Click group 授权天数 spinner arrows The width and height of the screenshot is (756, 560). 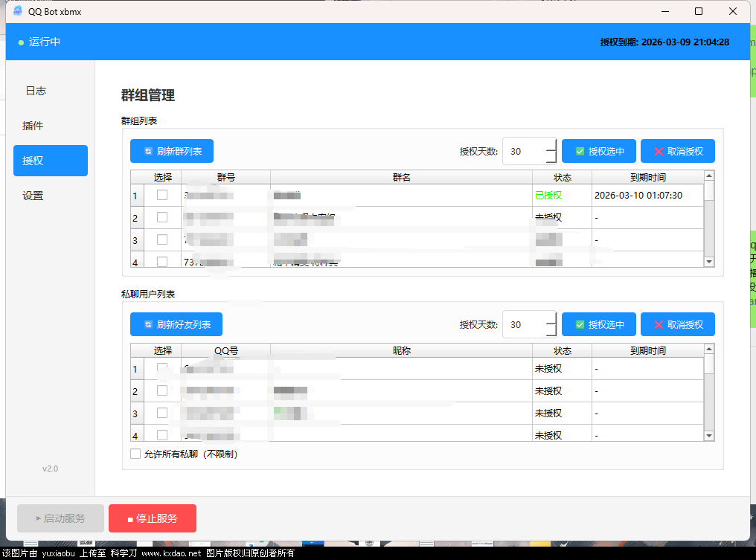coord(551,151)
